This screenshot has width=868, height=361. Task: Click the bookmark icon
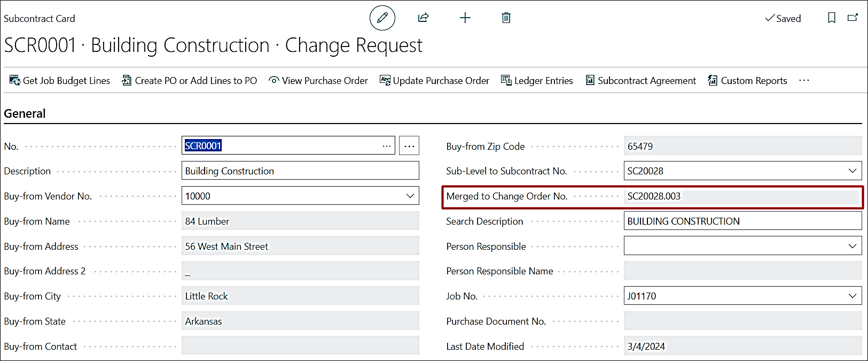(831, 18)
